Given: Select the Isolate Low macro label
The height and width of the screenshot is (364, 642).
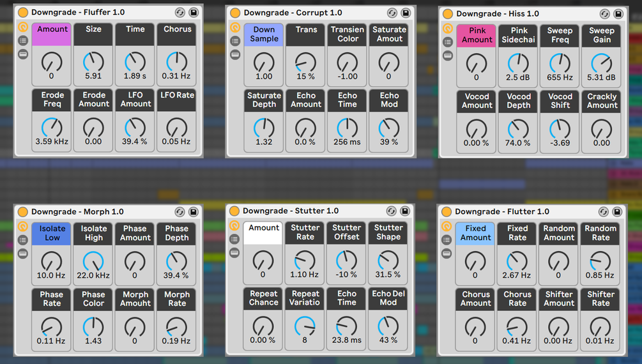Looking at the screenshot, I should tap(52, 233).
